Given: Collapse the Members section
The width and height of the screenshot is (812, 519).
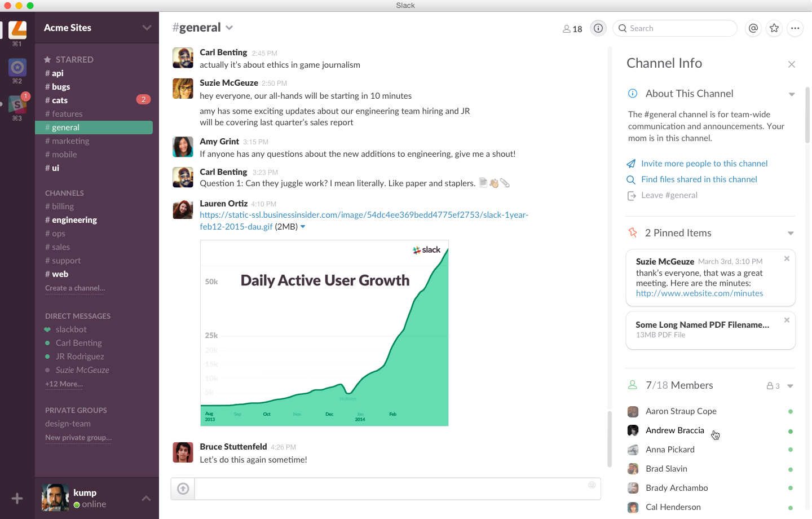Looking at the screenshot, I should [790, 386].
